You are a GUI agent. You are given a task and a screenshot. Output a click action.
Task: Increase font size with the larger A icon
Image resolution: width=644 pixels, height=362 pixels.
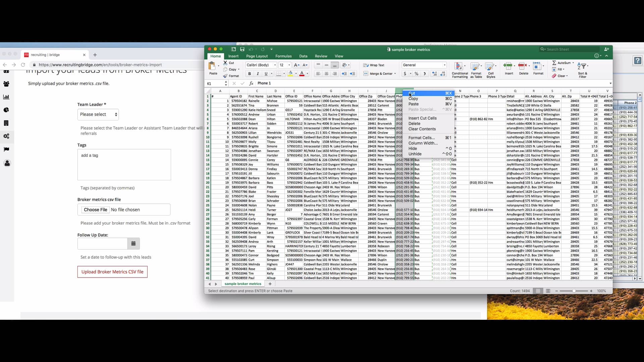coord(297,65)
